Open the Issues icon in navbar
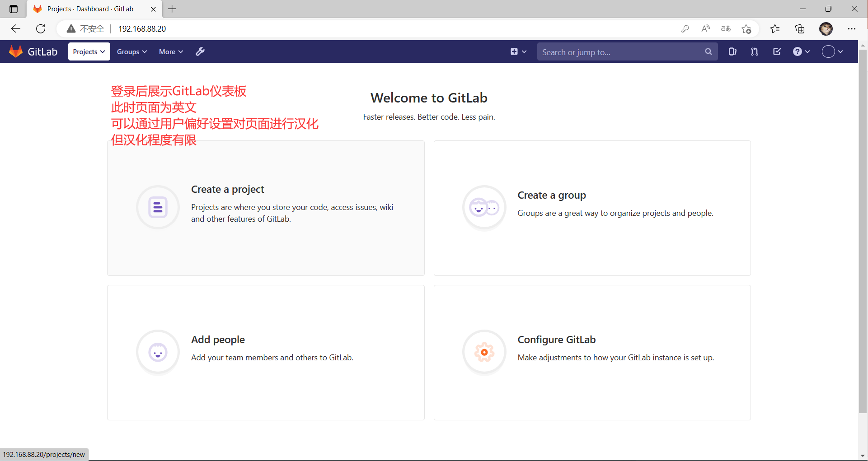Viewport: 868px width, 461px height. coord(732,51)
